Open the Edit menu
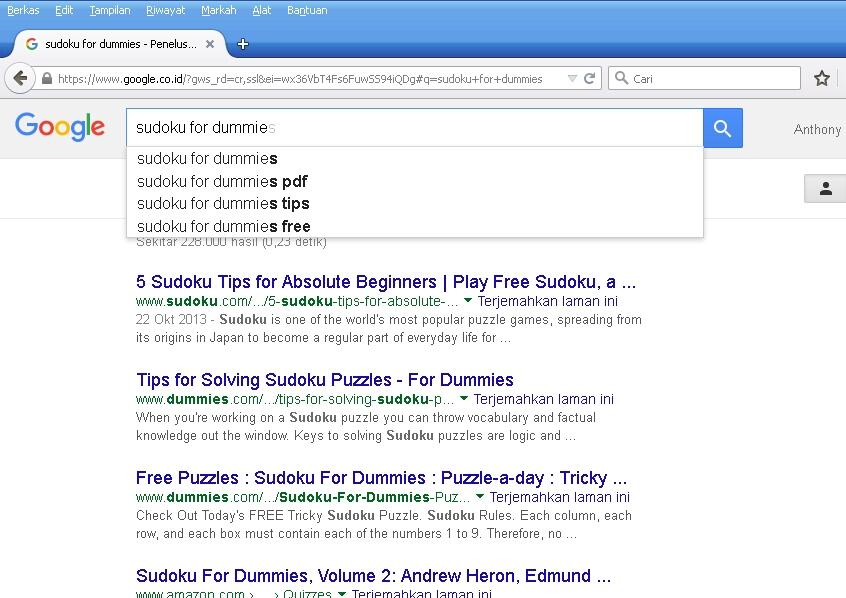 pos(64,10)
